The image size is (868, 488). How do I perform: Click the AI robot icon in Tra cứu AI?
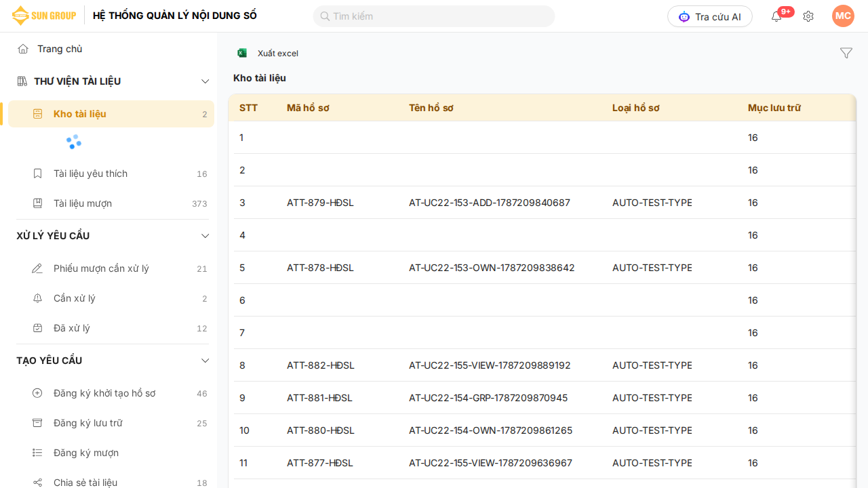click(x=684, y=17)
